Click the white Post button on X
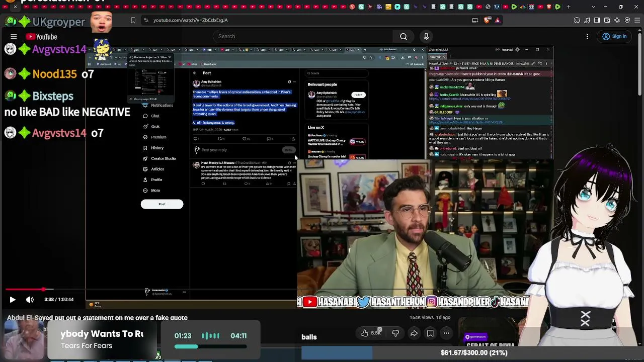 tap(162, 204)
